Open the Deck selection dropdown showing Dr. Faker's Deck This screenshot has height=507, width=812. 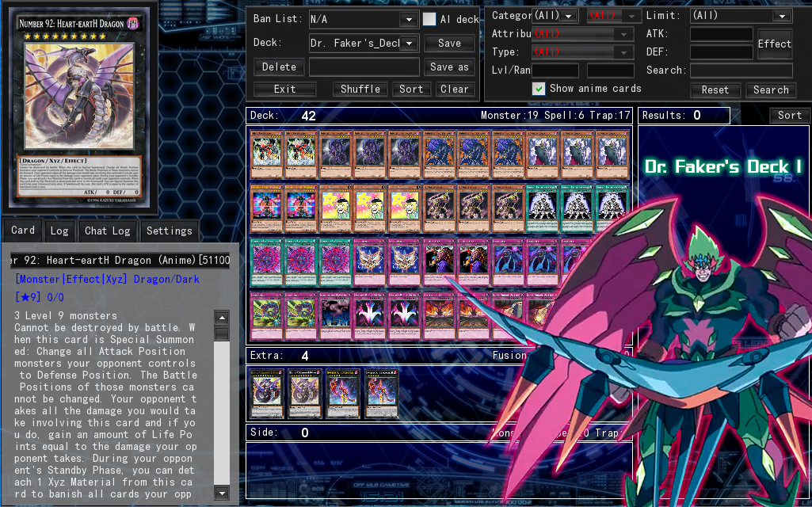click(x=363, y=43)
